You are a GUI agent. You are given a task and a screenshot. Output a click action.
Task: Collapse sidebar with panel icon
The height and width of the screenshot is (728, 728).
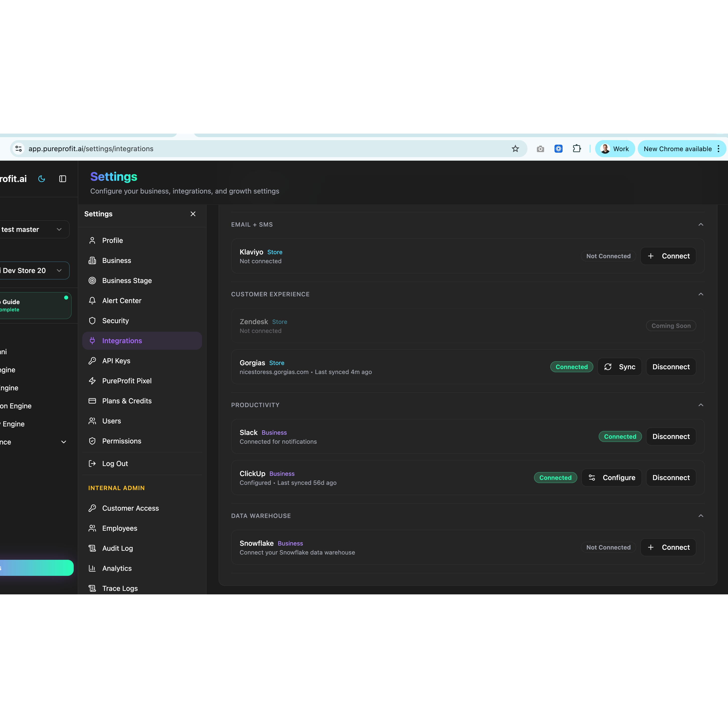pyautogui.click(x=63, y=178)
